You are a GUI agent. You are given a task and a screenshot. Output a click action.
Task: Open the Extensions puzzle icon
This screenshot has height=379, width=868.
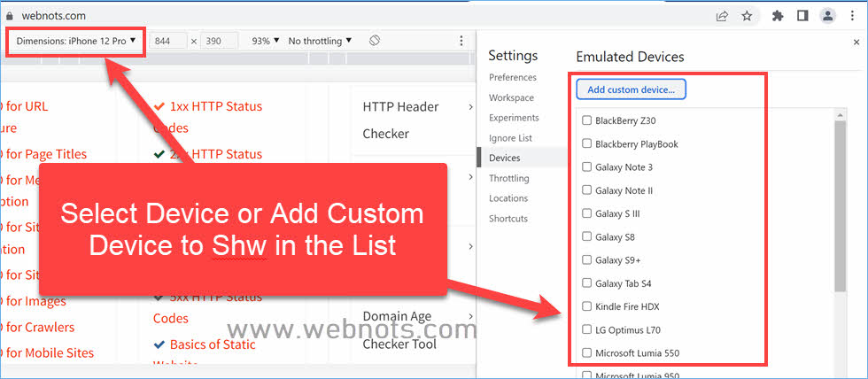[778, 15]
